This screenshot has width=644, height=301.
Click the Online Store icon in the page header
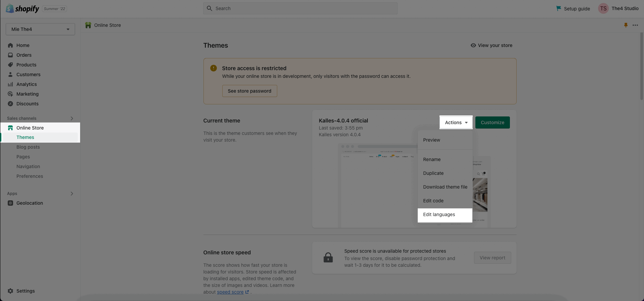(88, 25)
